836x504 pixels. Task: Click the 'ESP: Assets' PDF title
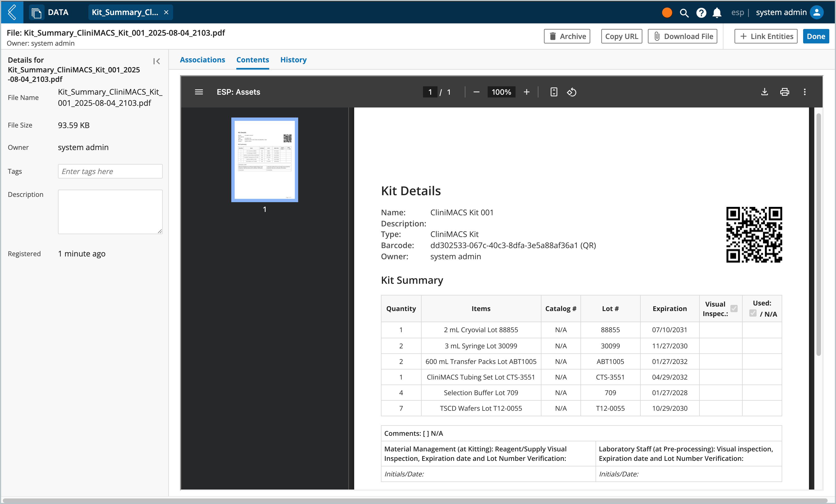click(x=239, y=92)
